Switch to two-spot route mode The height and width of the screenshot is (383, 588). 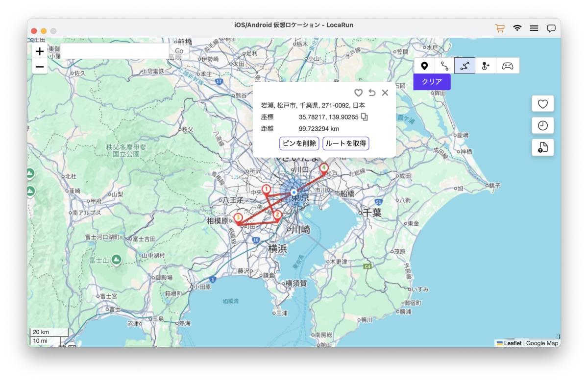click(x=445, y=66)
